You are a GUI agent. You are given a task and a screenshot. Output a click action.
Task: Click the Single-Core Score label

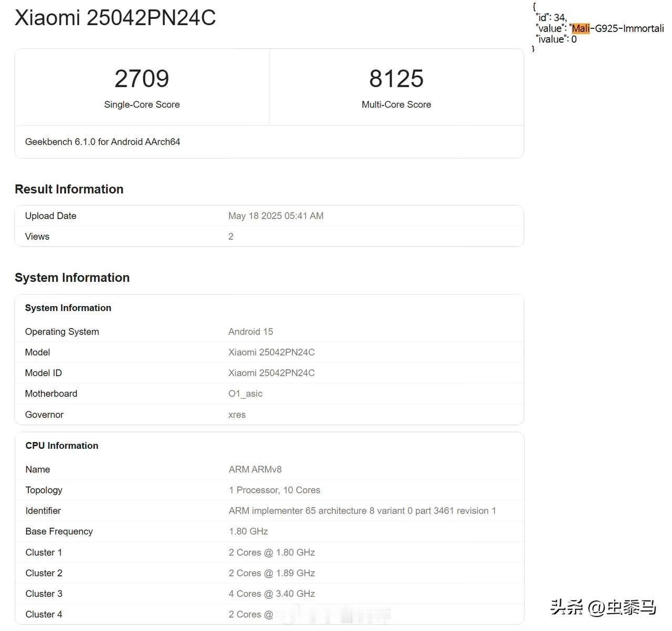point(142,104)
